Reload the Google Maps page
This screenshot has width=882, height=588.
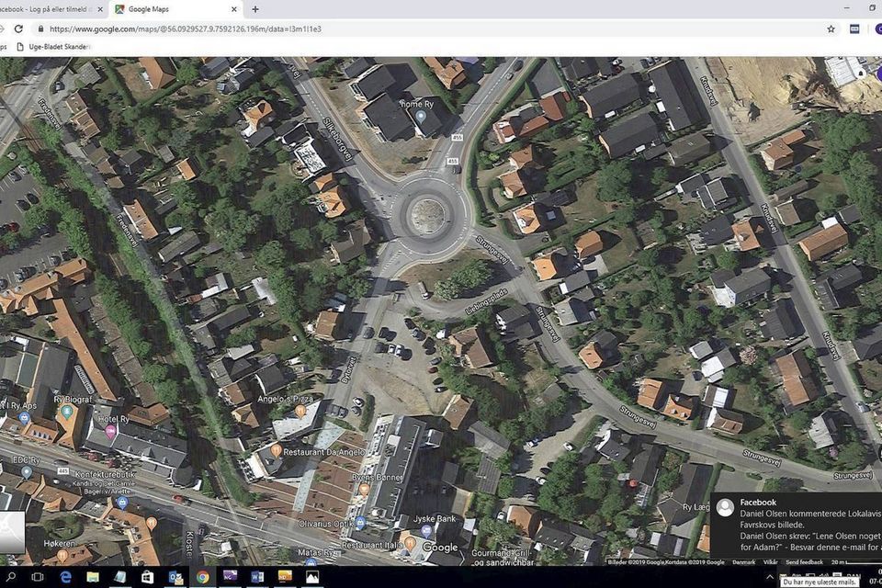click(x=18, y=28)
